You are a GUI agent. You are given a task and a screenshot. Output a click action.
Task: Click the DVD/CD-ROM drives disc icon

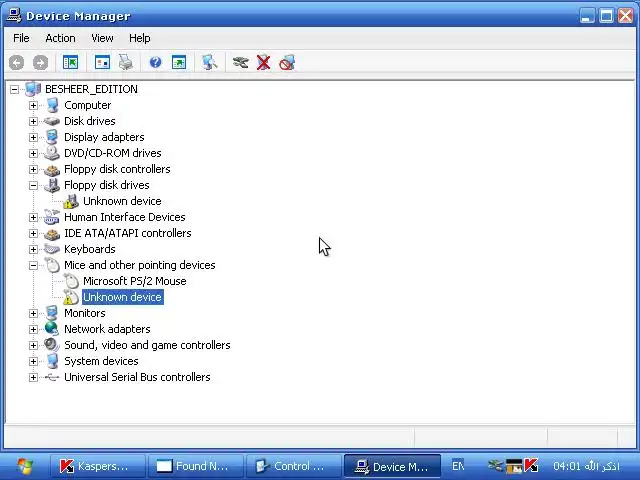click(52, 153)
